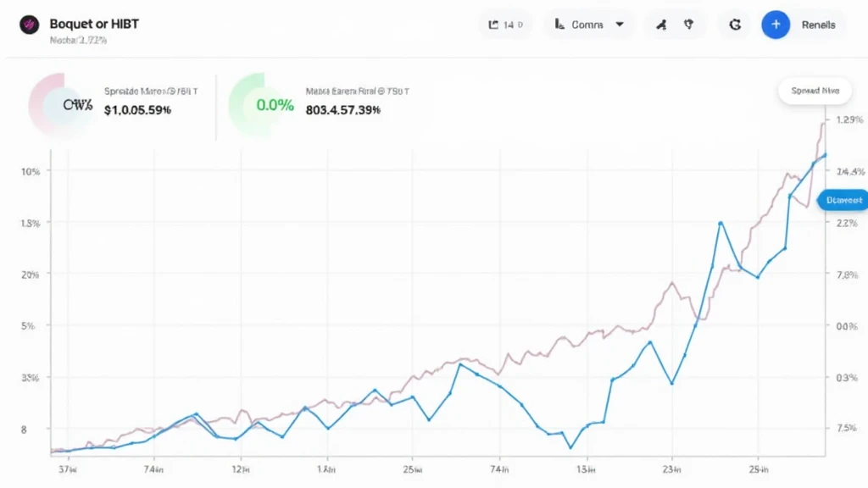Click the 25w x-axis label
The image size is (868, 488).
coord(413,469)
